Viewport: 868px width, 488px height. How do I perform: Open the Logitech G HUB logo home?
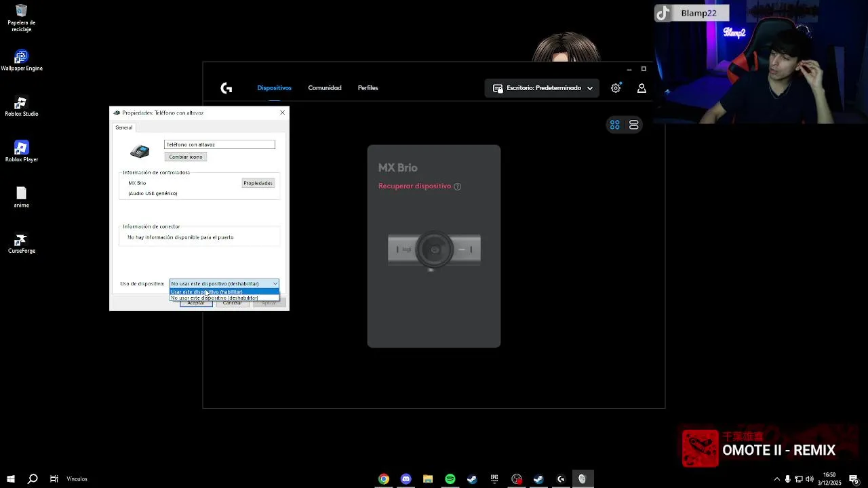(x=226, y=88)
